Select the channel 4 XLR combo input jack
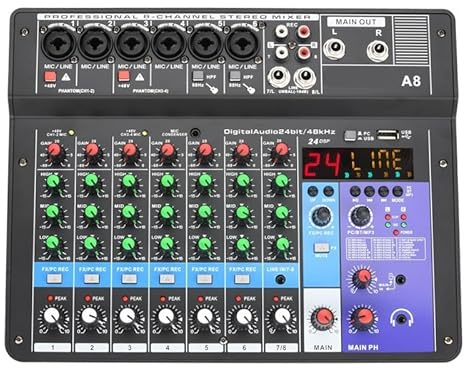This screenshot has width=464, height=369. pyautogui.click(x=169, y=44)
